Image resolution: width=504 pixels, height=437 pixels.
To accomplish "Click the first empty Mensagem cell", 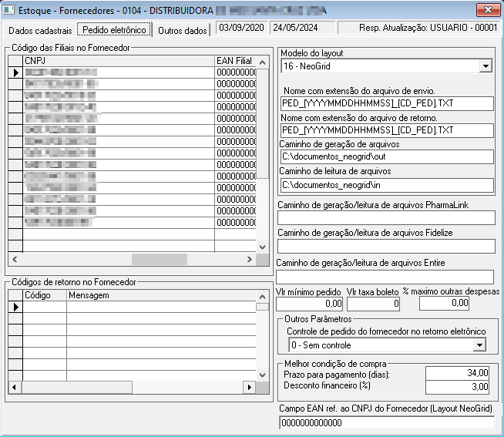I will click(x=161, y=307).
